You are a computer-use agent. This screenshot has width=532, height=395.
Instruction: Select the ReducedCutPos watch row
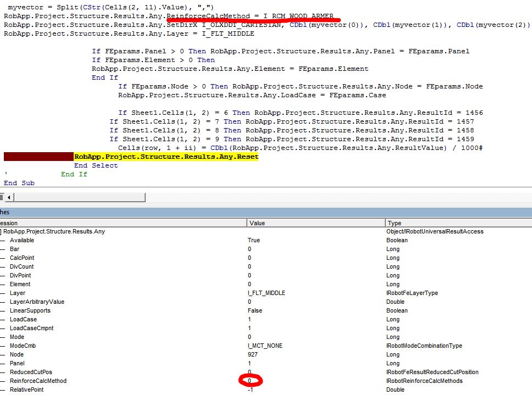[x=266, y=372]
